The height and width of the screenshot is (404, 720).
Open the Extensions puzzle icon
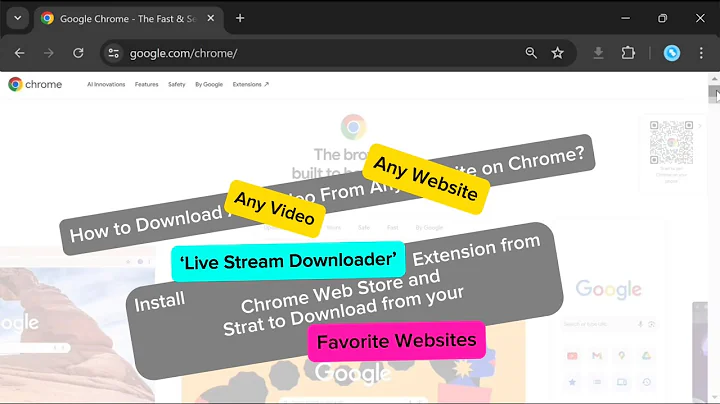[628, 53]
